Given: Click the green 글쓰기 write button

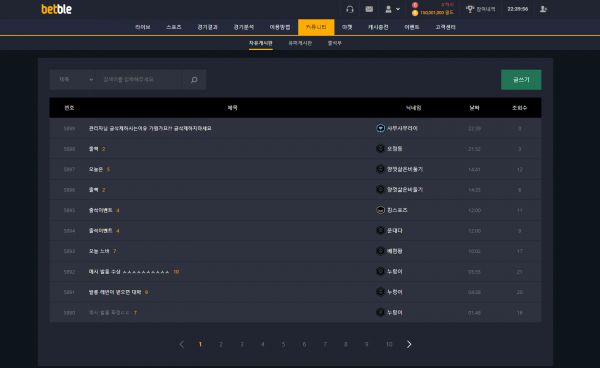Looking at the screenshot, I should click(x=521, y=80).
